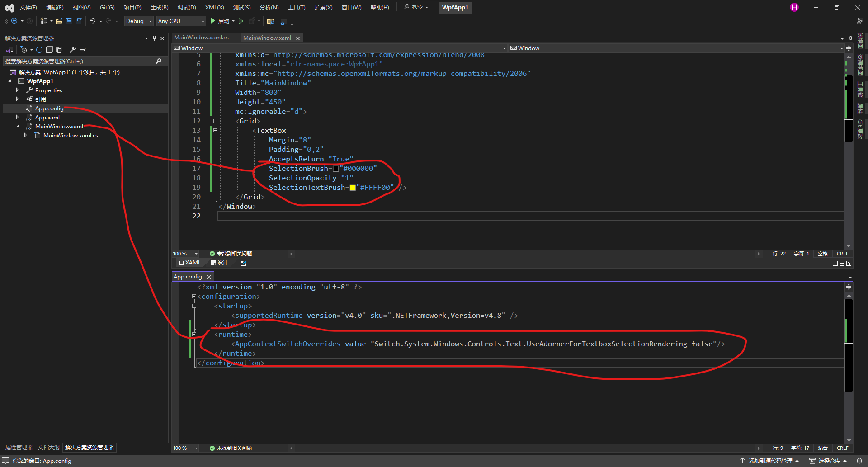Collapse the Grid element fold marker

pyautogui.click(x=215, y=121)
